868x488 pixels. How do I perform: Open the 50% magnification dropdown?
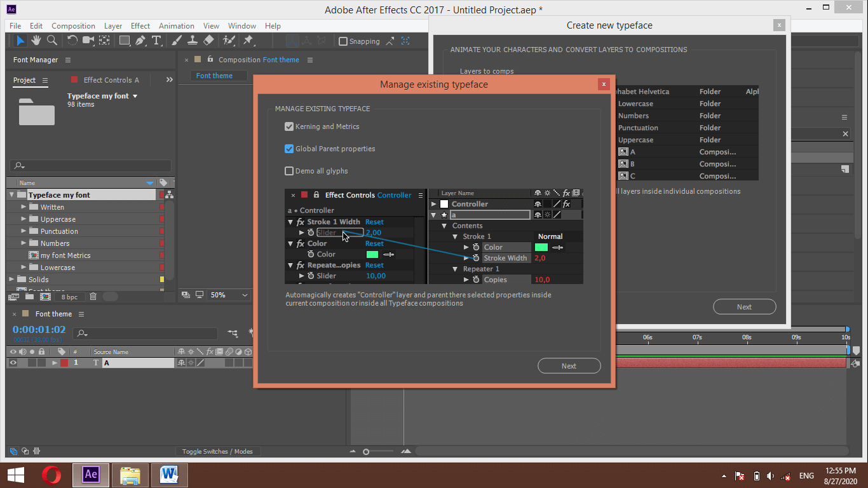(x=229, y=295)
